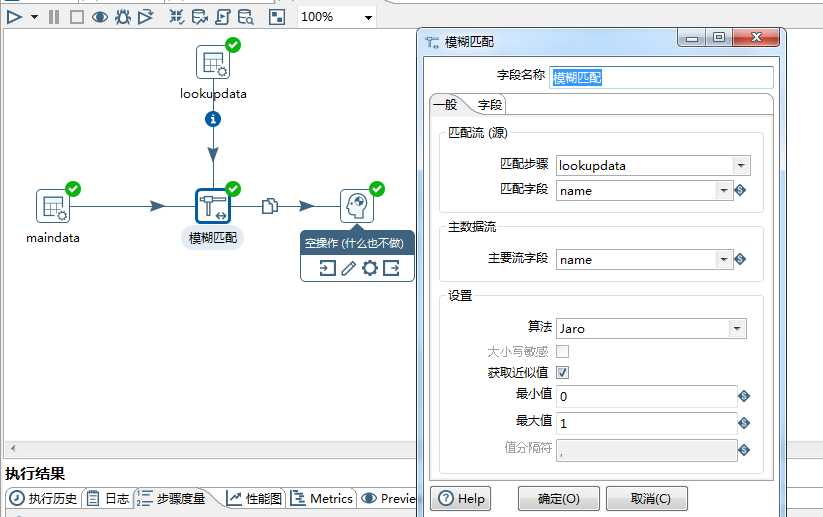Insert variable for 主要流字段

click(741, 259)
